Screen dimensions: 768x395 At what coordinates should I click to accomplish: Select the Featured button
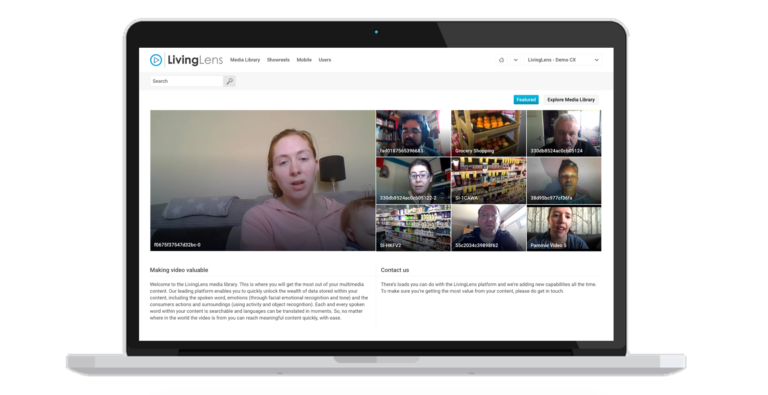526,99
